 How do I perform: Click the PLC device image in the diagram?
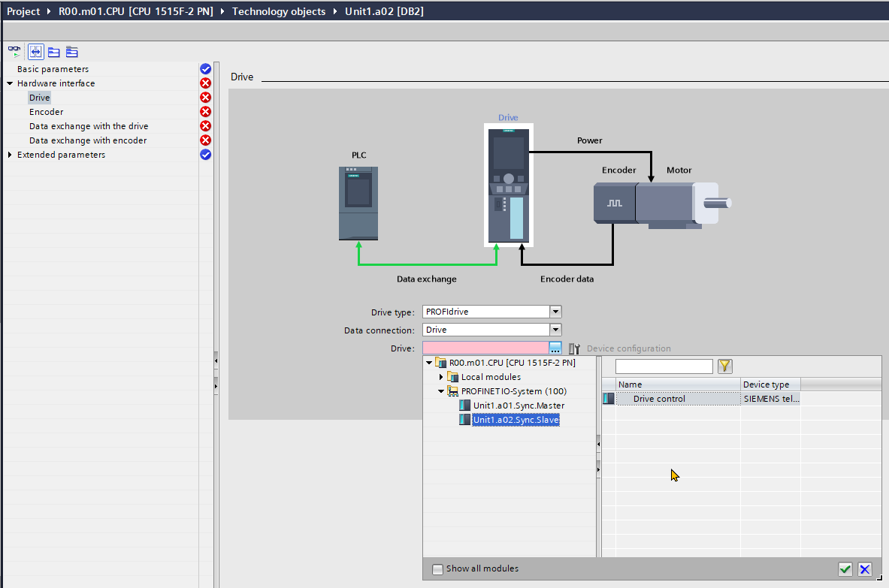tap(358, 203)
